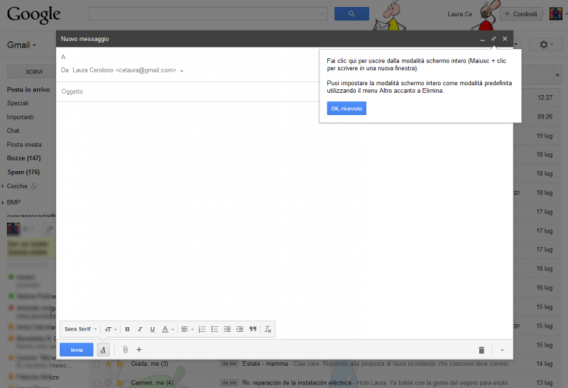Open the settings gear in Gmail
Viewport: 568px width, 388px height.
(x=544, y=45)
